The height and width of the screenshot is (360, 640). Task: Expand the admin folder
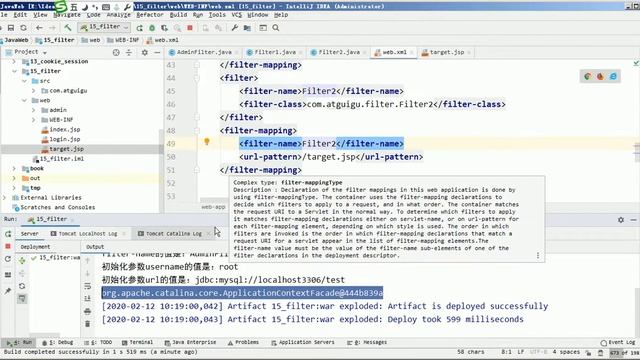(x=34, y=110)
